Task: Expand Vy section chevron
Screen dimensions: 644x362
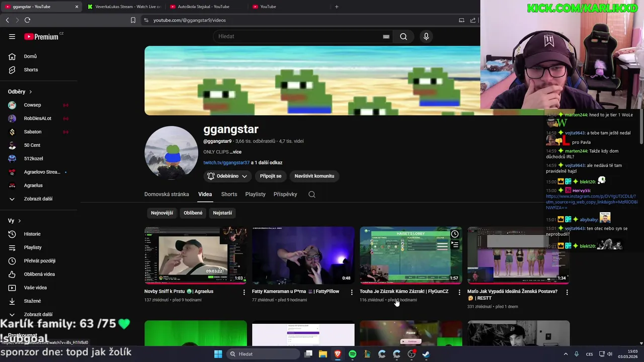Action: tap(20, 221)
